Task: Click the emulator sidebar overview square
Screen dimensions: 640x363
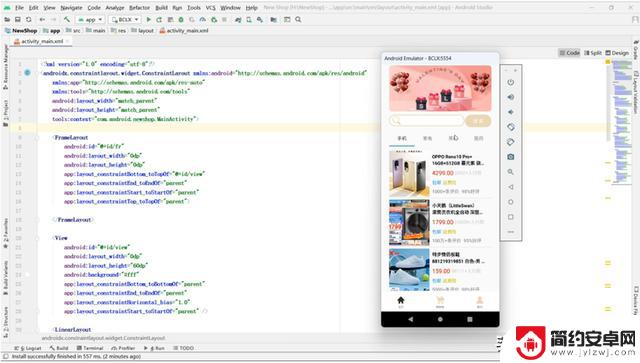Action: 511,217
